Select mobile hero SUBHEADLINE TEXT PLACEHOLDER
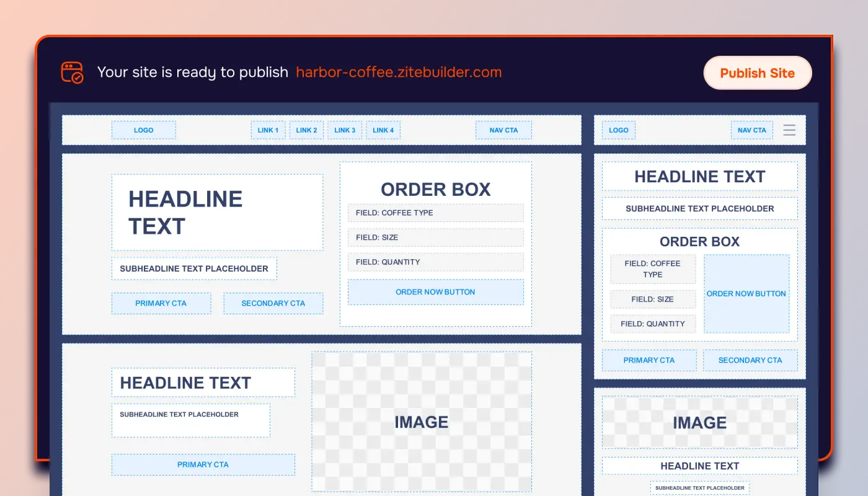This screenshot has width=868, height=496. pyautogui.click(x=700, y=208)
